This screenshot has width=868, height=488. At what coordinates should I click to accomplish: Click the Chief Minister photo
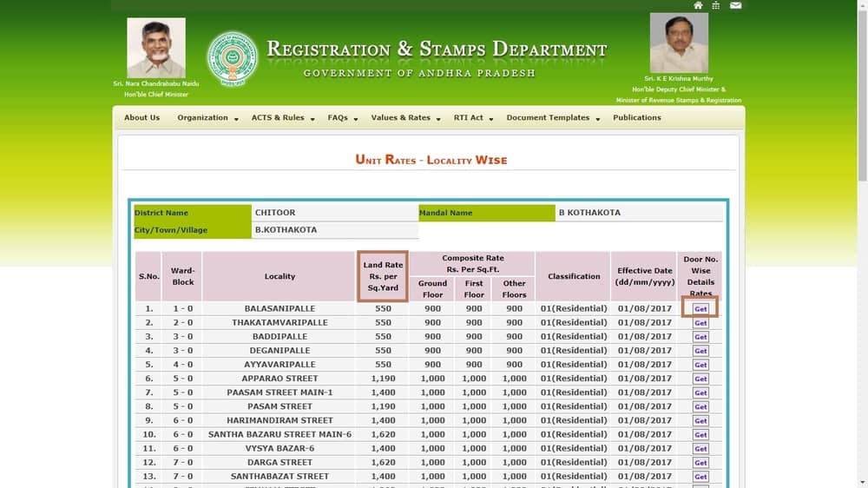pos(156,48)
